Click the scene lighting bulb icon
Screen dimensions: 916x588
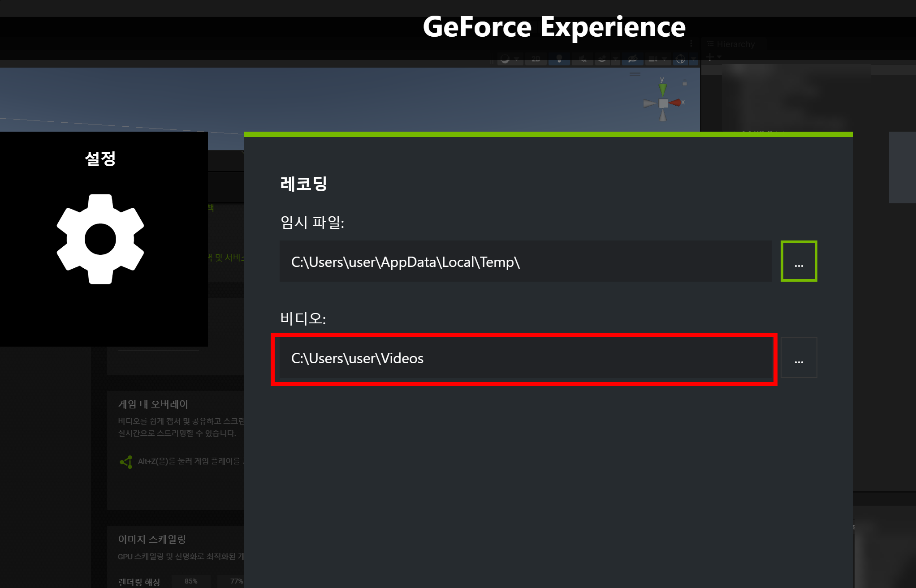[x=559, y=59]
